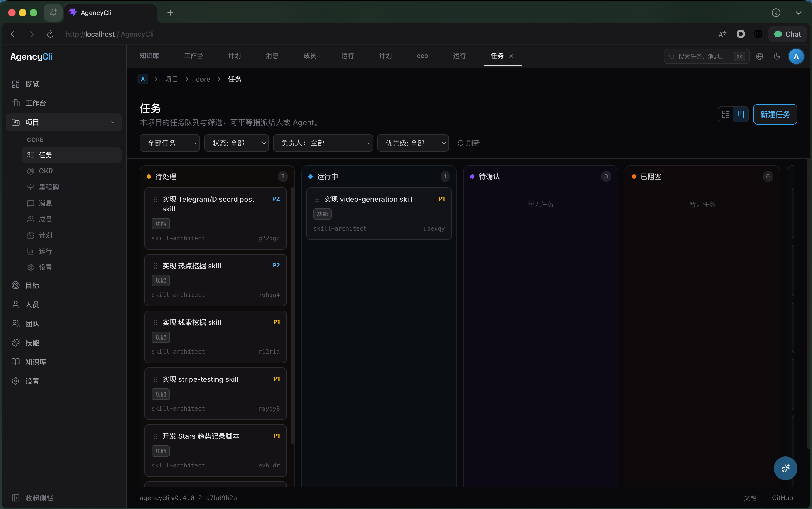
Task: Toggle dark mode with the moon icon
Action: click(x=777, y=56)
